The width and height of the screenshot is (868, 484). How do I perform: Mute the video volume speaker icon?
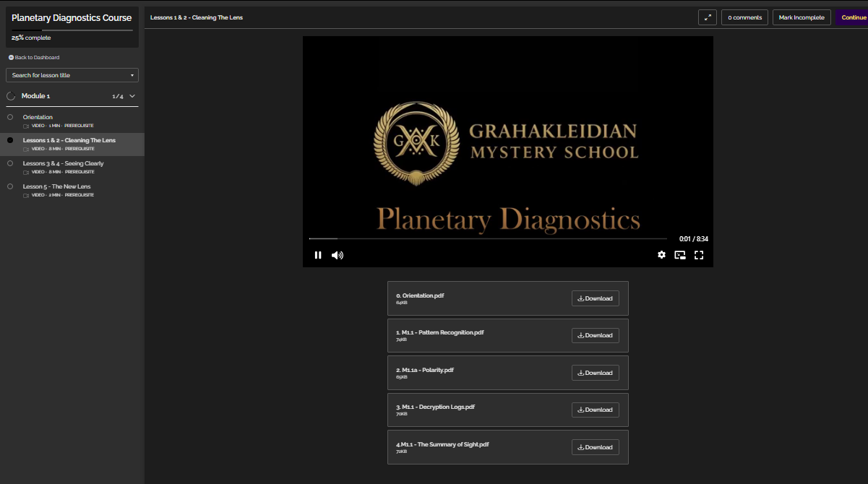pyautogui.click(x=338, y=255)
